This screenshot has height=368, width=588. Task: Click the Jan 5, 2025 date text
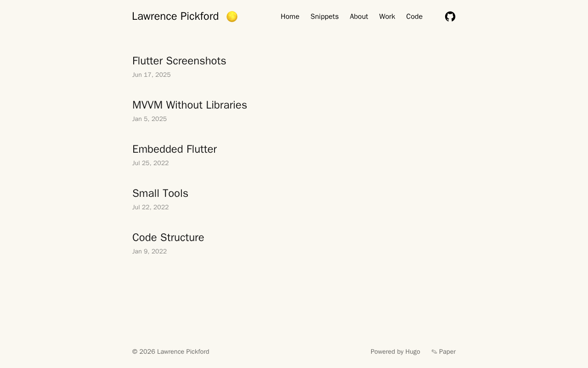pos(150,119)
